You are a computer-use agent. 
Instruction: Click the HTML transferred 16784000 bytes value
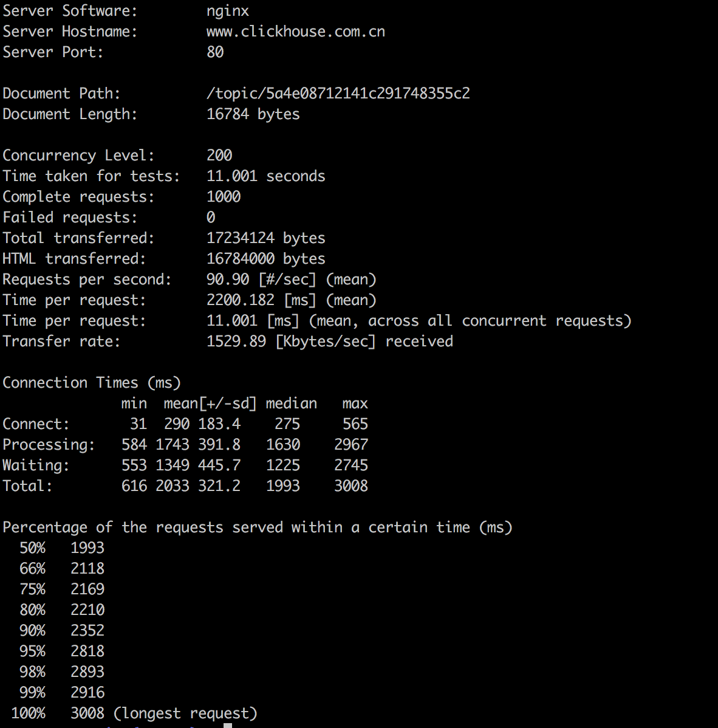pos(265,259)
